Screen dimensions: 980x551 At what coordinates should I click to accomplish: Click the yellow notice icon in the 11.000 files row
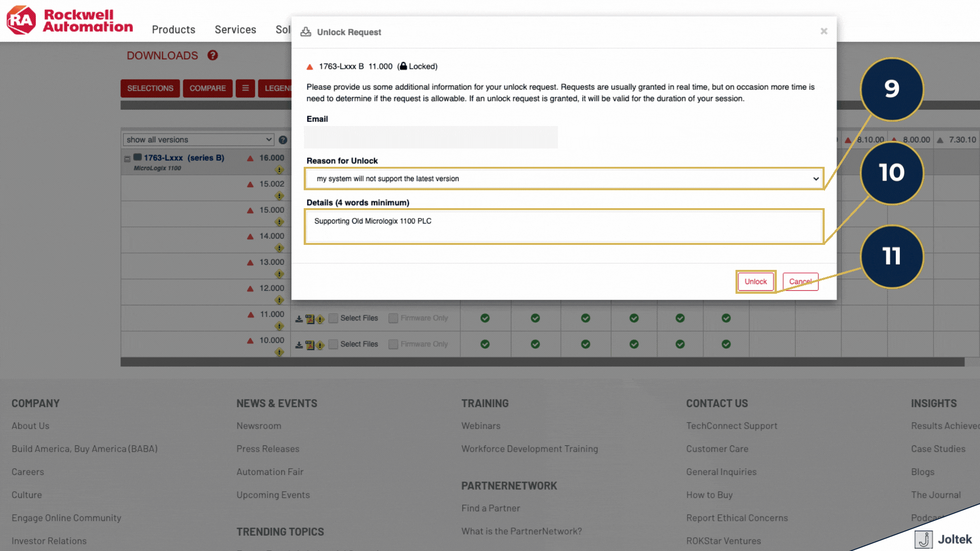click(x=320, y=319)
